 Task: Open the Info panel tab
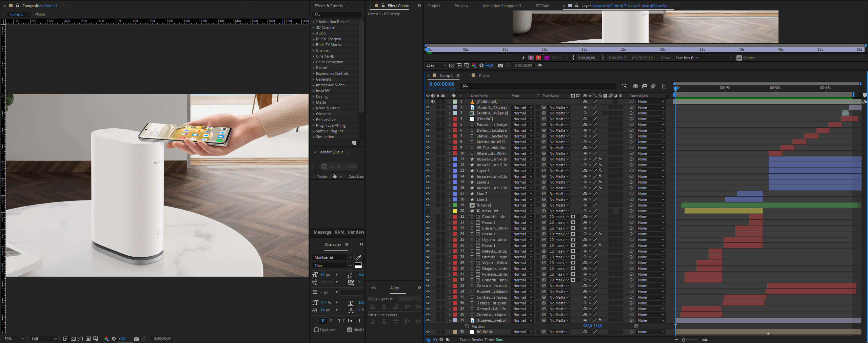point(373,288)
